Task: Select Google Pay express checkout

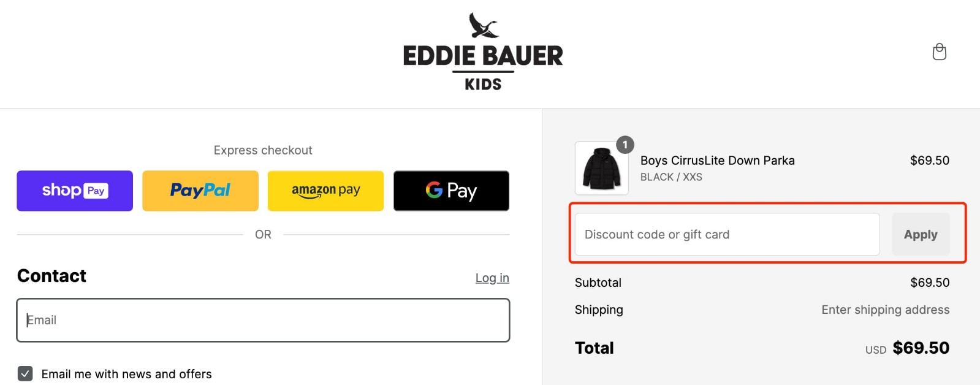Action: (x=451, y=191)
